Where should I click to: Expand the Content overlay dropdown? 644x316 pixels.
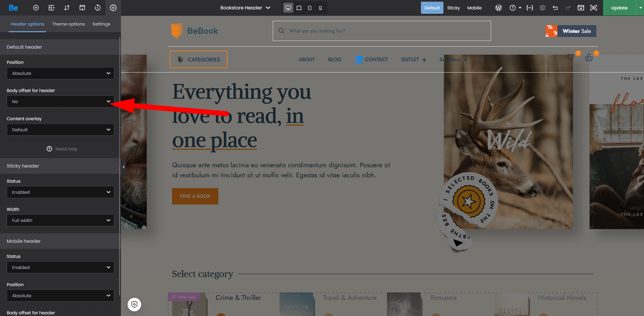(x=60, y=130)
